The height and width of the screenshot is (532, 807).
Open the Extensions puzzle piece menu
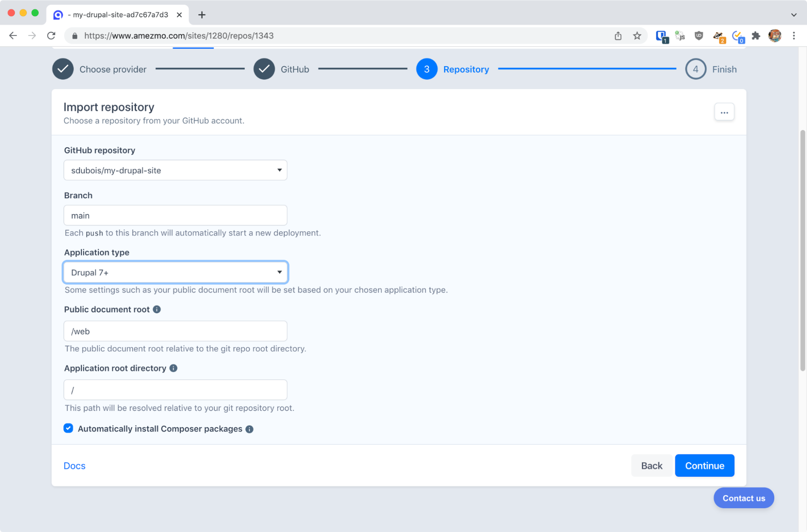pyautogui.click(x=756, y=36)
